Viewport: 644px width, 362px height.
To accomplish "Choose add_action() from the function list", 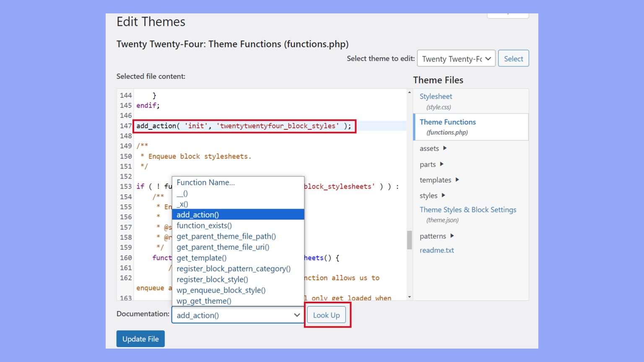I will click(197, 215).
